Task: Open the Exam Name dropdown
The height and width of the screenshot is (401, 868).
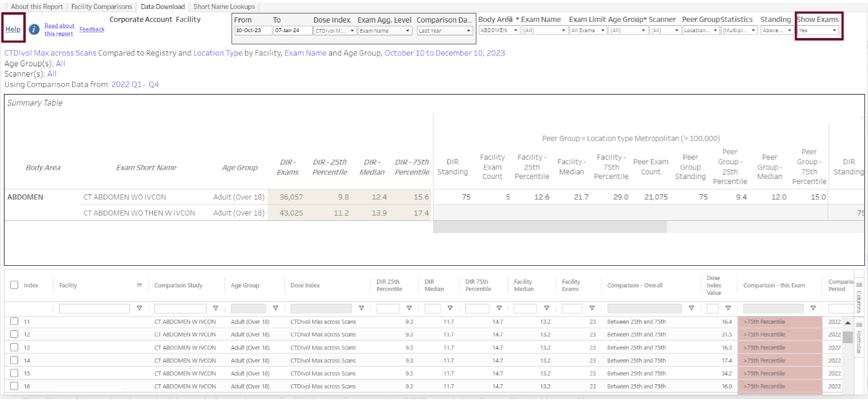Action: (x=544, y=30)
